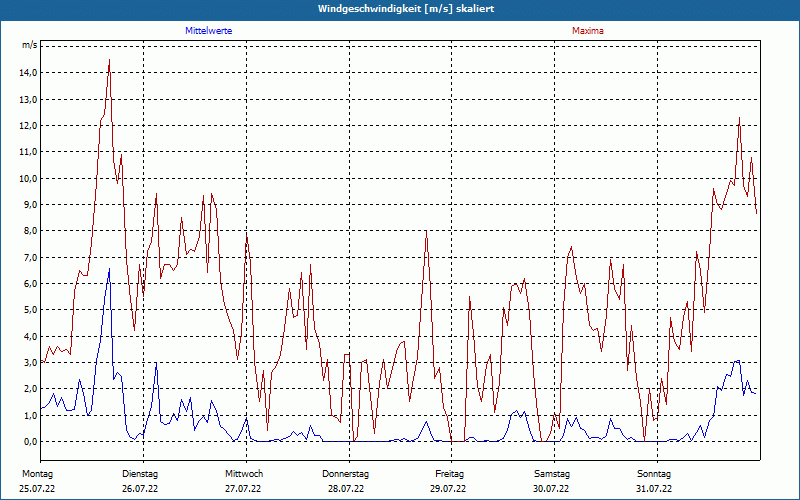Screen dimensions: 800x500
Task: Click the '12,0' y-axis value
Action: click(29, 126)
